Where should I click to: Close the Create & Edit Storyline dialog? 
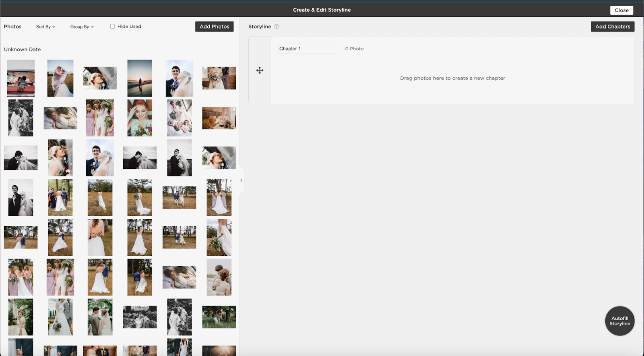[621, 10]
